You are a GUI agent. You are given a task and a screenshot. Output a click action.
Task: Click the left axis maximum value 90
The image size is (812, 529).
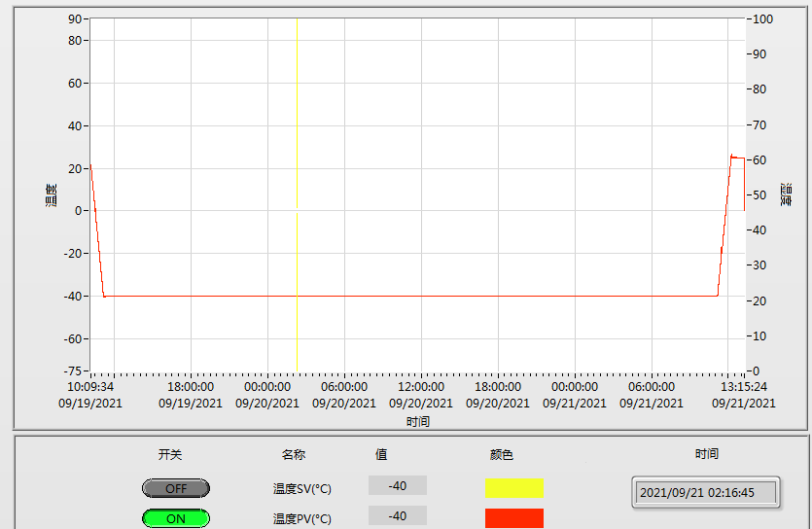coord(75,19)
